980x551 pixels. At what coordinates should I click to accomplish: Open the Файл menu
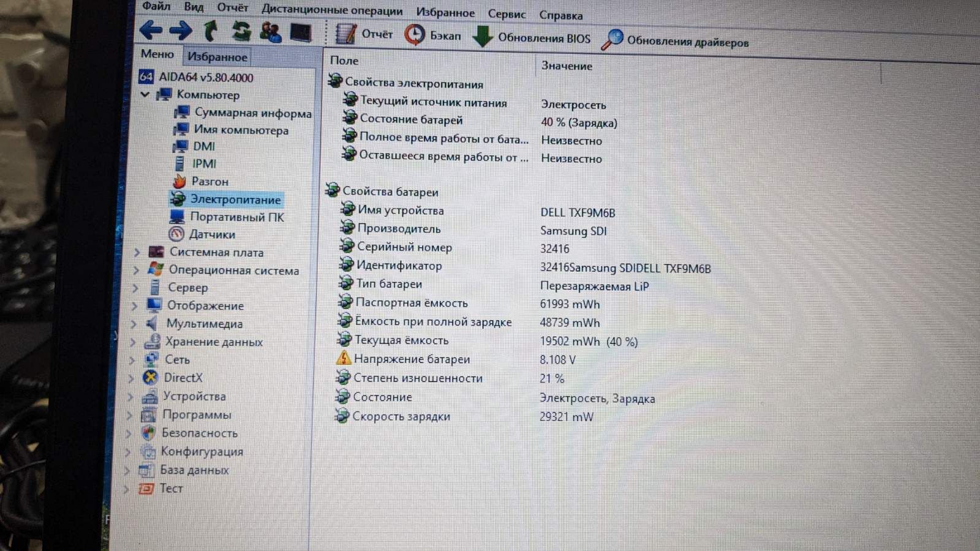[156, 6]
